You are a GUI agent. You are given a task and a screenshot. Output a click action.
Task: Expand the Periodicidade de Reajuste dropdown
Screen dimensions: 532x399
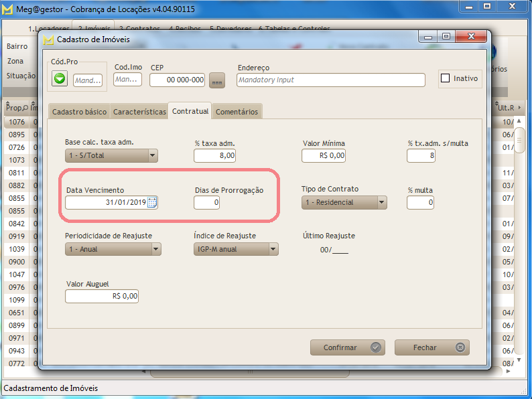pos(156,249)
